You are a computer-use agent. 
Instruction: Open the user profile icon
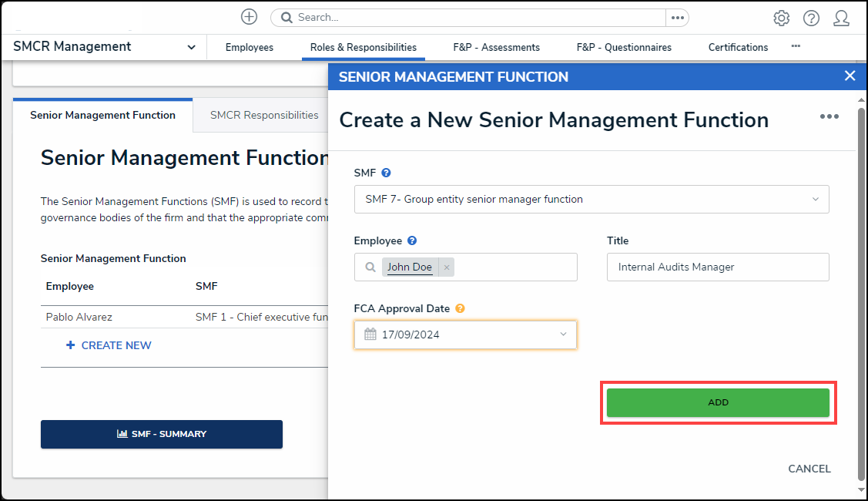coord(841,18)
